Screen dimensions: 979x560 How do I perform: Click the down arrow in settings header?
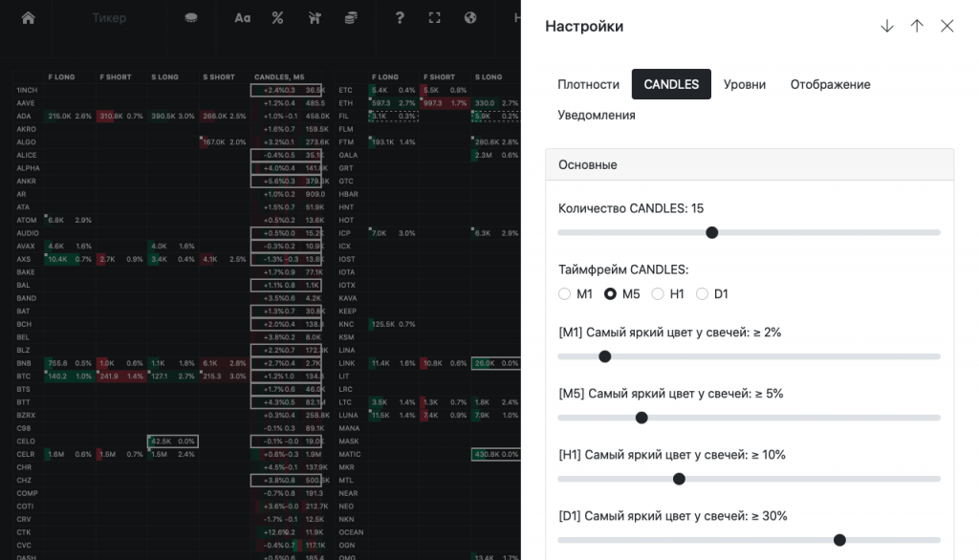point(887,26)
